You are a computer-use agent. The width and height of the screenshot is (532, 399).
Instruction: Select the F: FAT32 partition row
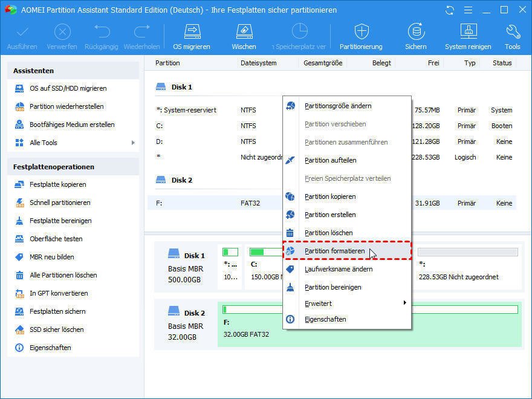pos(332,203)
